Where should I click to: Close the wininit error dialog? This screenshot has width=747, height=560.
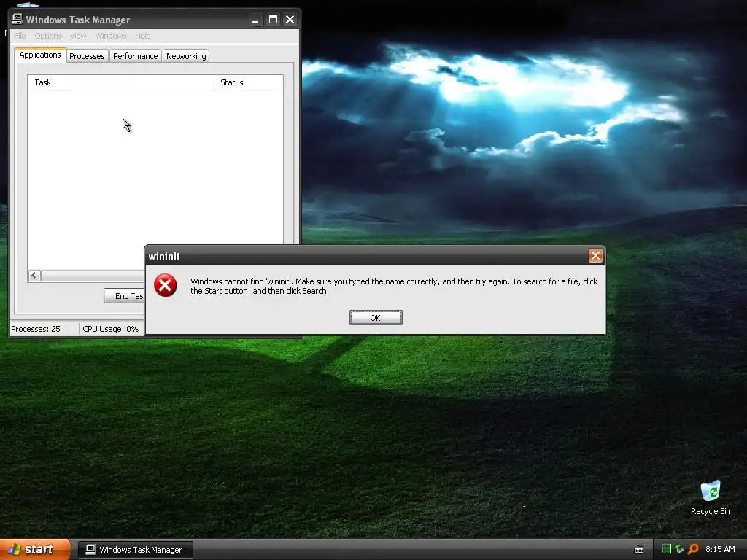pyautogui.click(x=595, y=256)
